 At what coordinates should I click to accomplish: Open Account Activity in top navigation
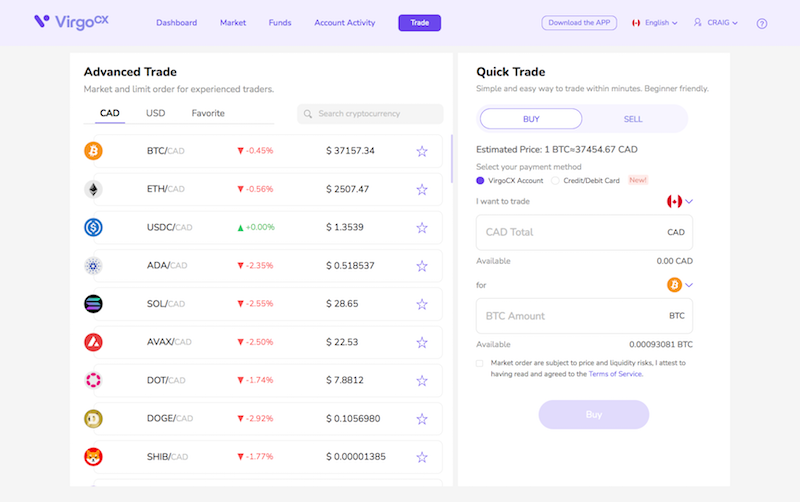tap(345, 23)
